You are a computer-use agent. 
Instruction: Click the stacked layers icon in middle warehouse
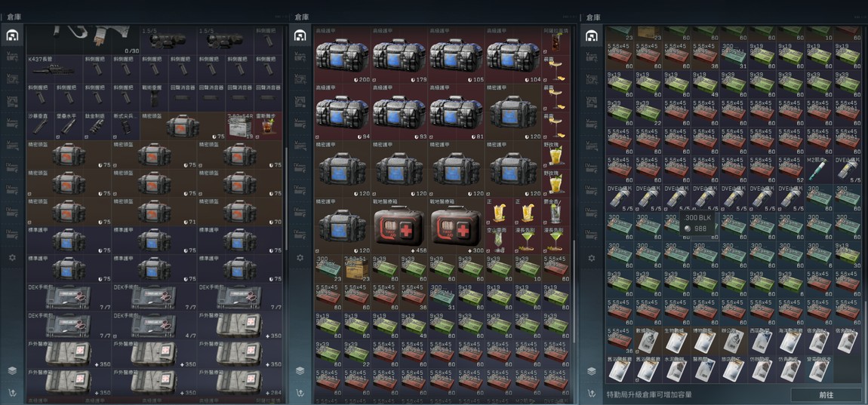(300, 371)
